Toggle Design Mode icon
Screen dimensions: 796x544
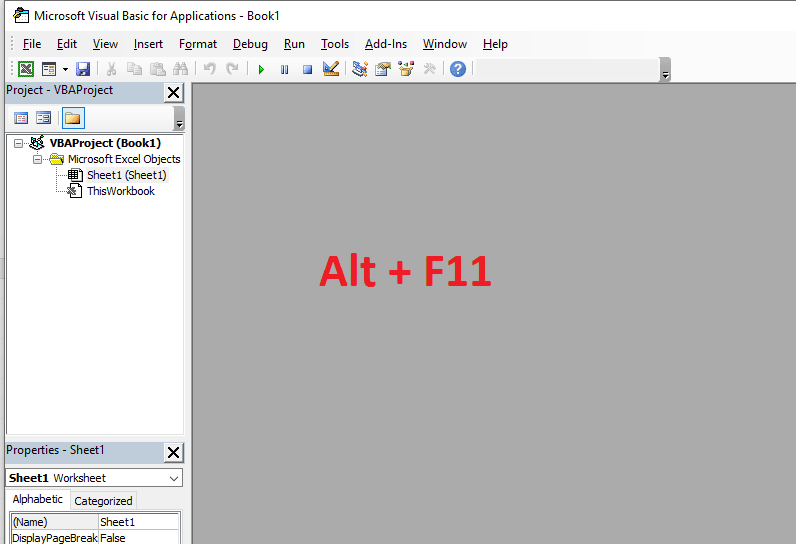click(x=331, y=69)
